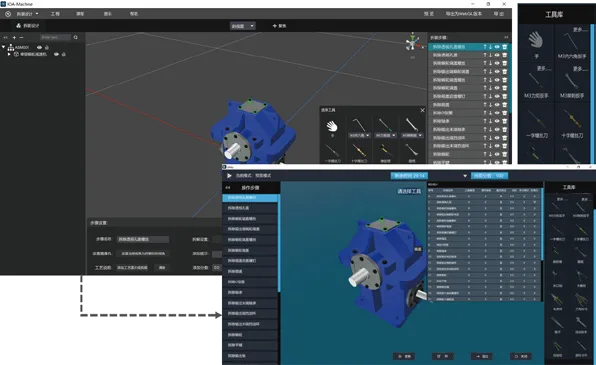Click the small button beside the process note field

162,268
